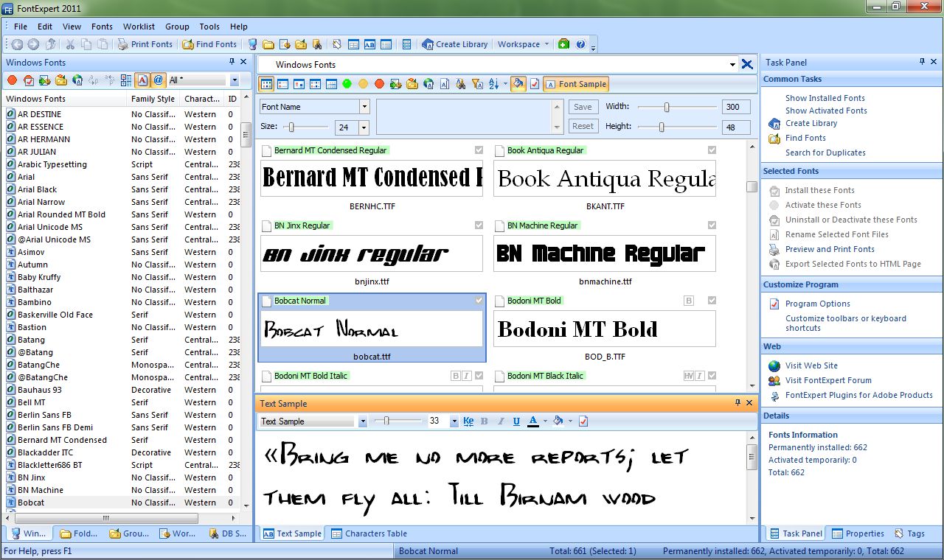Click Show Installed Fonts link

pyautogui.click(x=825, y=98)
